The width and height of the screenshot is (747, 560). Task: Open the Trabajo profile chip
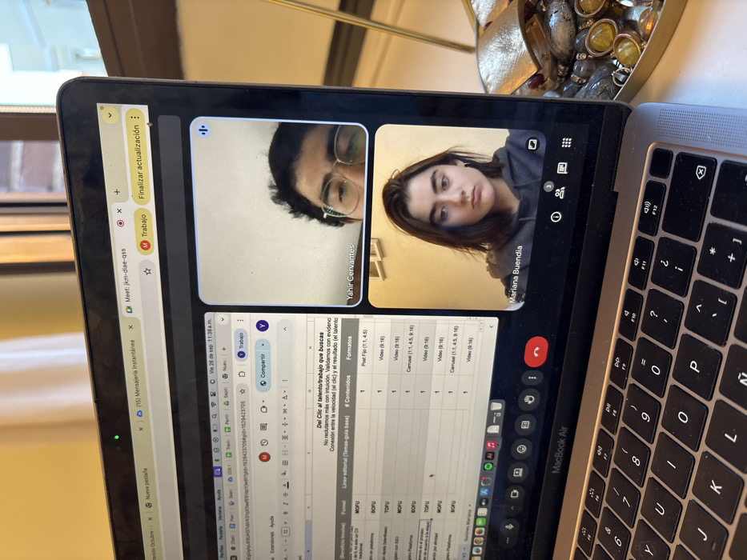[144, 233]
